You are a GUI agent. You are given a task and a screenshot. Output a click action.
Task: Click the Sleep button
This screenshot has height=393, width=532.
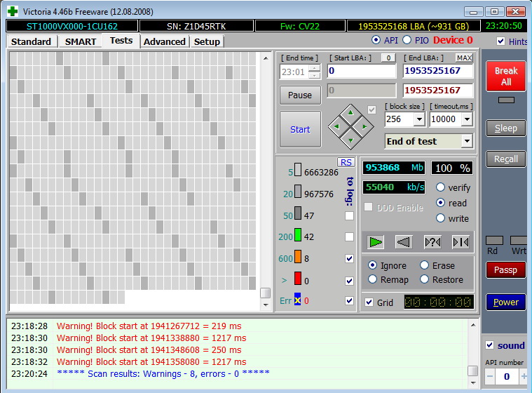[x=506, y=128]
